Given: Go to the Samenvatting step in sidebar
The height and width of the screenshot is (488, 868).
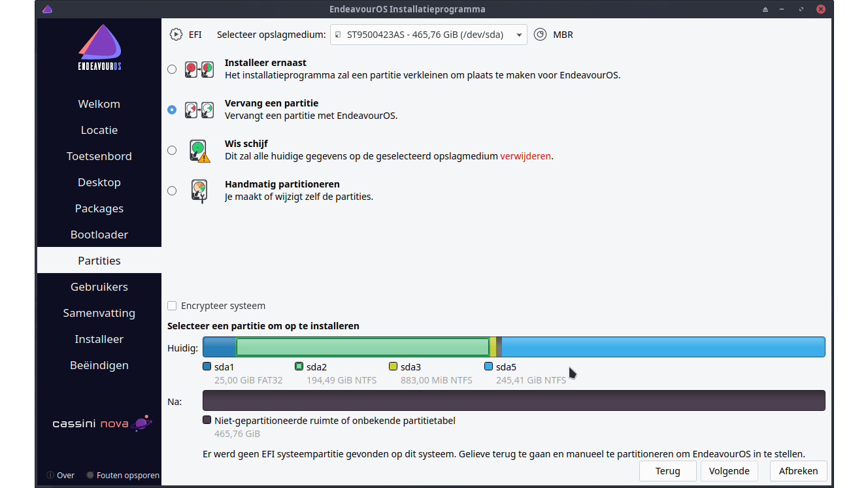Looking at the screenshot, I should [99, 312].
